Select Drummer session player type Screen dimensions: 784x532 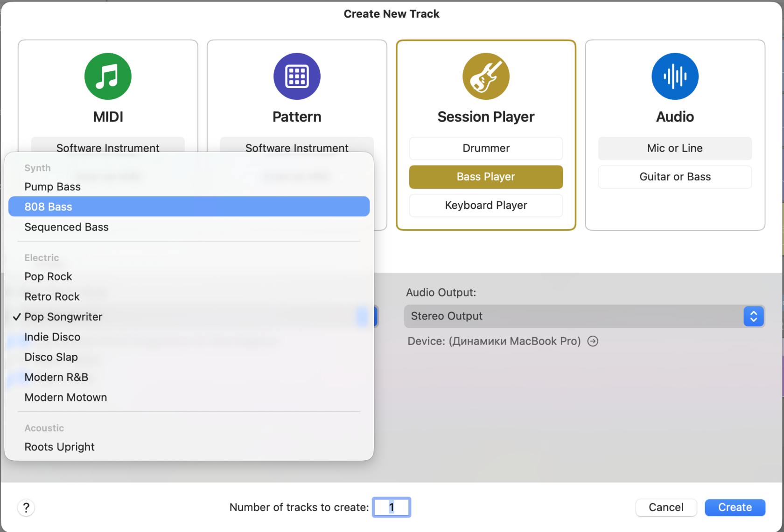click(x=486, y=148)
